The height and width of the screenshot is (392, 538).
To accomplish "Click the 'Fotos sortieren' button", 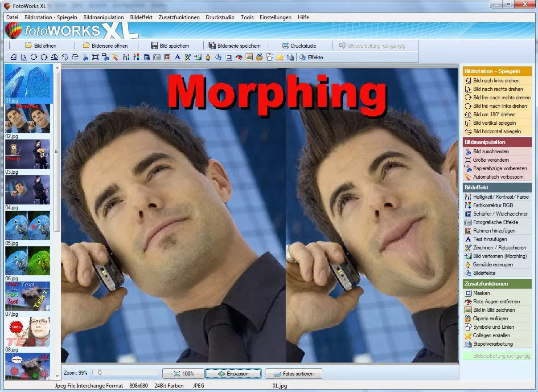I will (x=294, y=374).
